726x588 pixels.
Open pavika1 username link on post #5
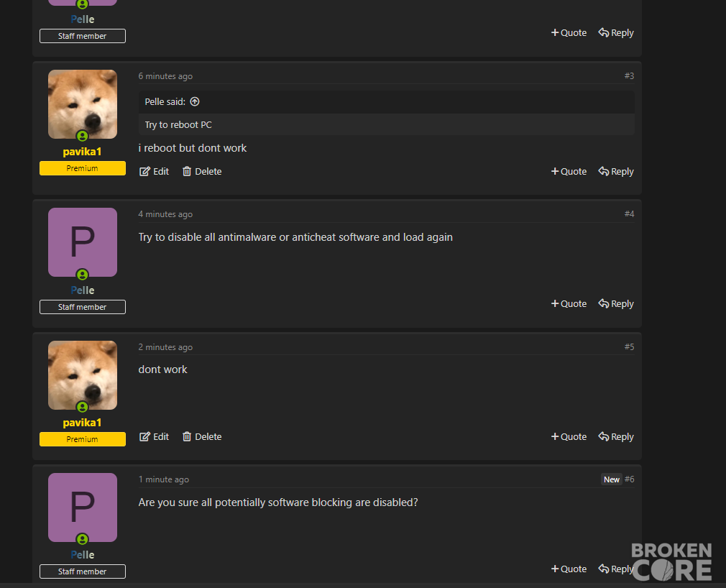tap(82, 423)
